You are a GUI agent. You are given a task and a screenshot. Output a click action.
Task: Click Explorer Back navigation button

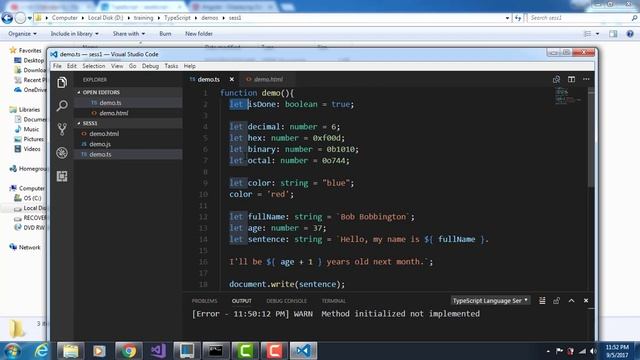tap(7, 18)
